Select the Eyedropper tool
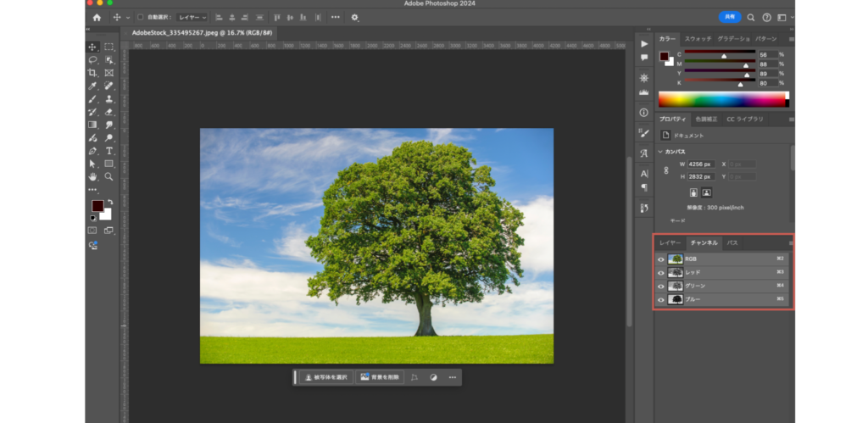 92,86
